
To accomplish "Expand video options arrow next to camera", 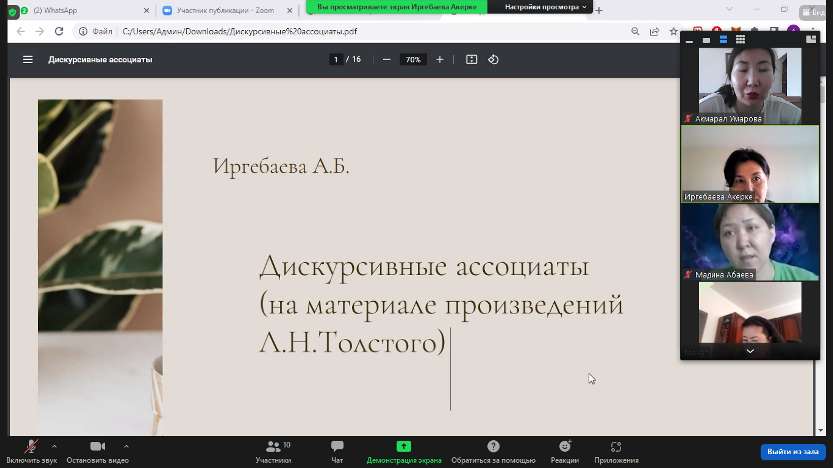I will [x=126, y=446].
